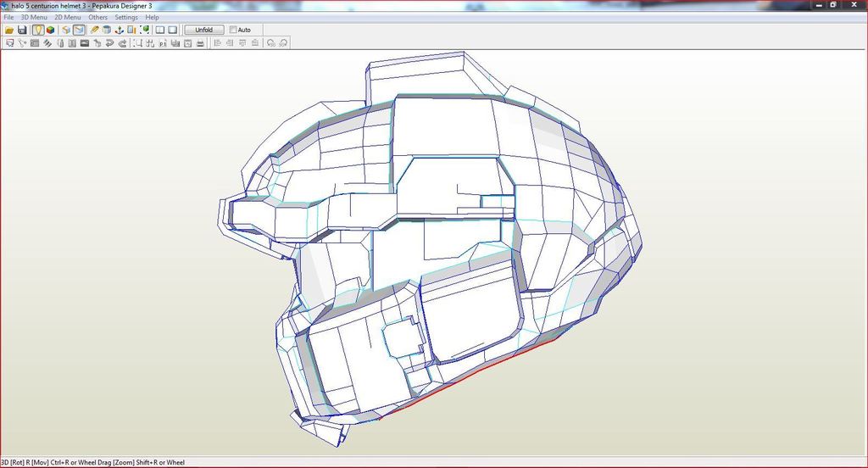Click the second-to-last cloud-shaped toolbar icon

(x=271, y=42)
